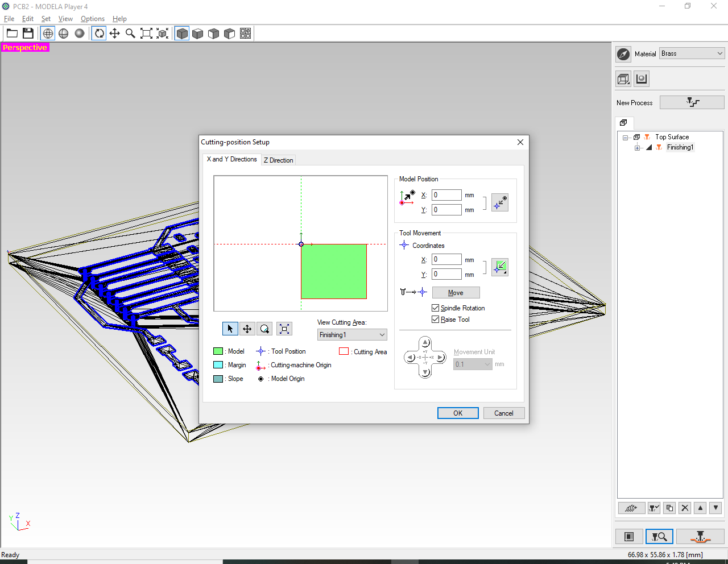728x564 pixels.
Task: Click the Model Position X input field
Action: pos(446,195)
